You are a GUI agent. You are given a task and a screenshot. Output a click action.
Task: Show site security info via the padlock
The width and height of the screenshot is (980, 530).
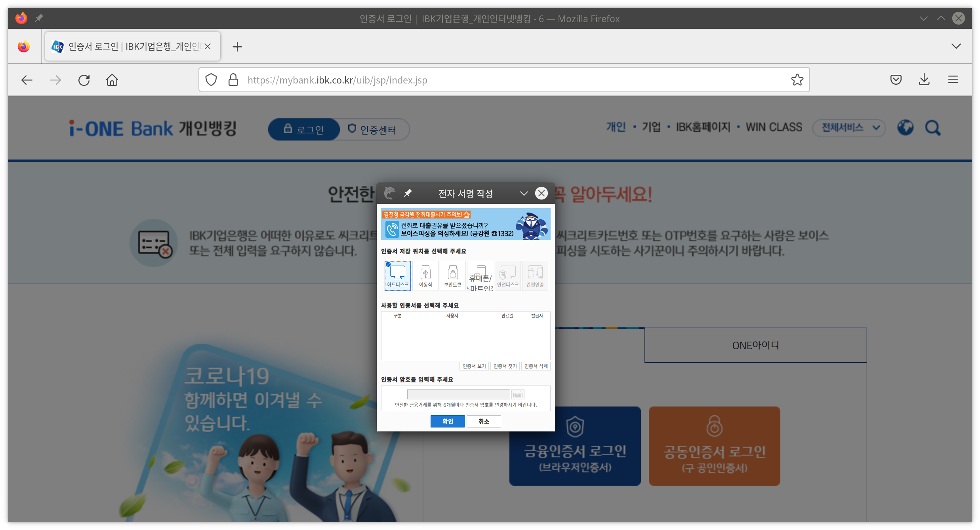[x=233, y=80]
